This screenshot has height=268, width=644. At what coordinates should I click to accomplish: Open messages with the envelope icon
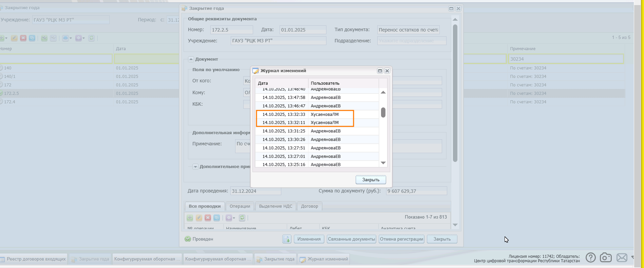coord(622,258)
